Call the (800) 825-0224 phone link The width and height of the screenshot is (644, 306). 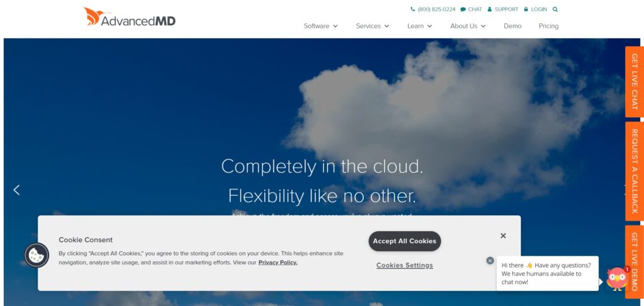tap(433, 9)
